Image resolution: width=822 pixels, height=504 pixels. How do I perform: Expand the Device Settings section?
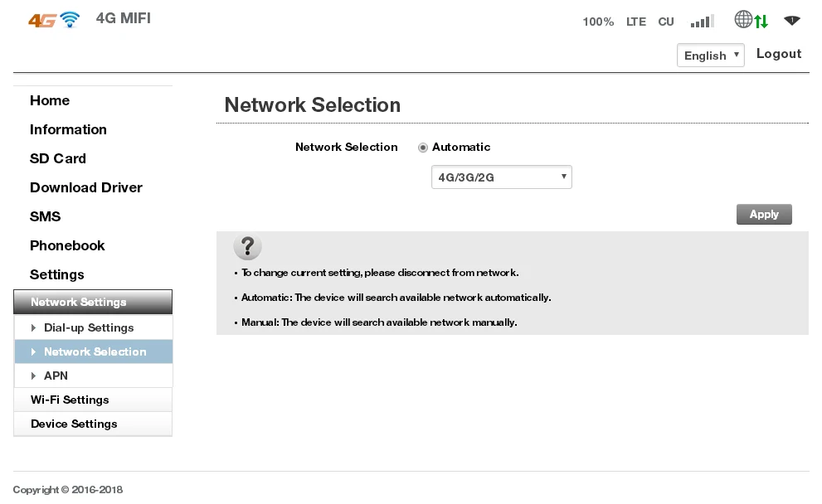pos(74,424)
